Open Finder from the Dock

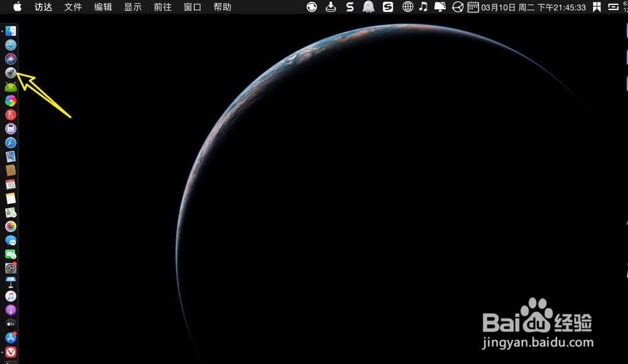coord(11,31)
